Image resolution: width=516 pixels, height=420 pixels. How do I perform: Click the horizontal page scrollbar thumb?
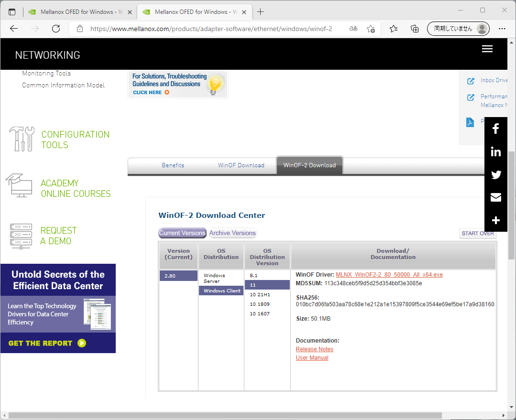[x=225, y=415]
